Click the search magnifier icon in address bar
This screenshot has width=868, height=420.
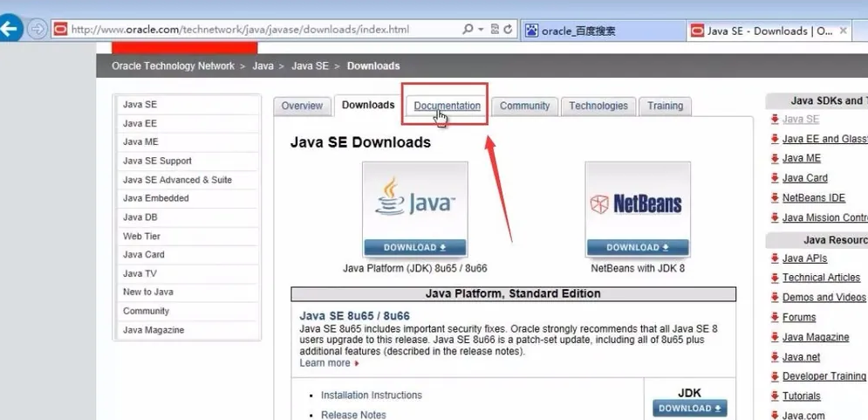coord(468,30)
